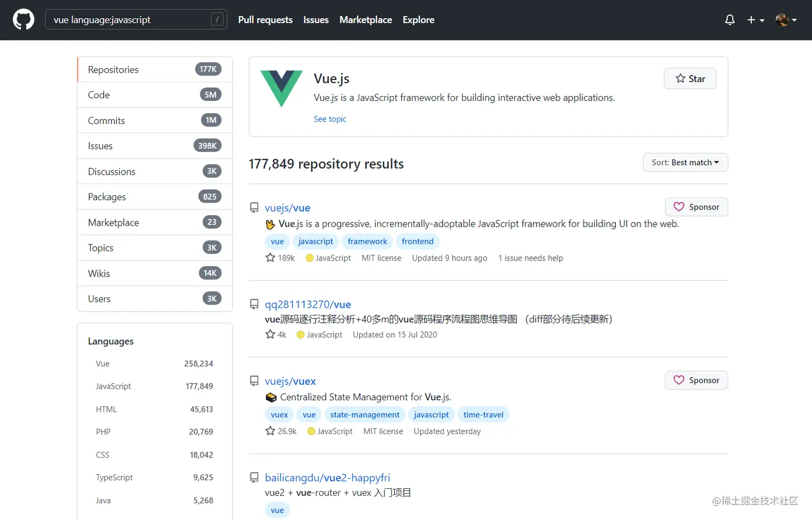812x520 pixels.
Task: Open Explore in top navigation
Action: pyautogui.click(x=418, y=20)
